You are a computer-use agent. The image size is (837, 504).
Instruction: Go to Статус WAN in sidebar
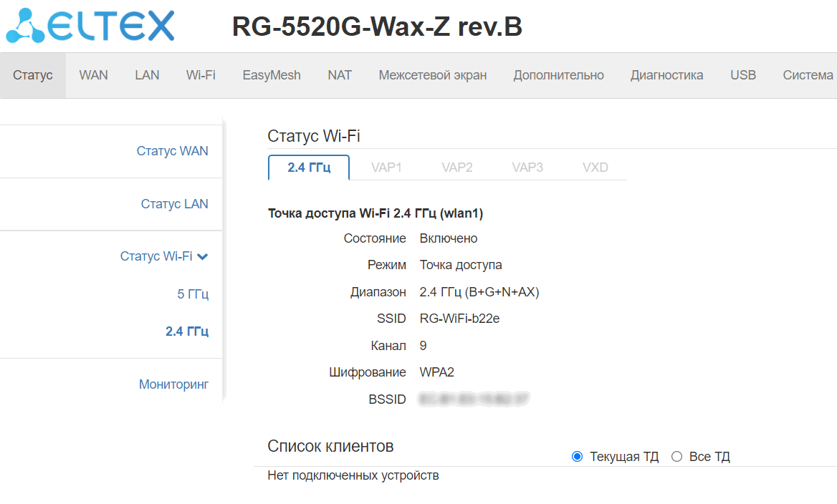[x=172, y=151]
